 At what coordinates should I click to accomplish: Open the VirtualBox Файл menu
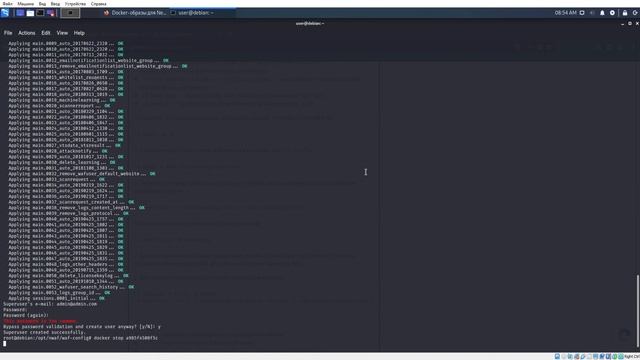click(x=7, y=4)
